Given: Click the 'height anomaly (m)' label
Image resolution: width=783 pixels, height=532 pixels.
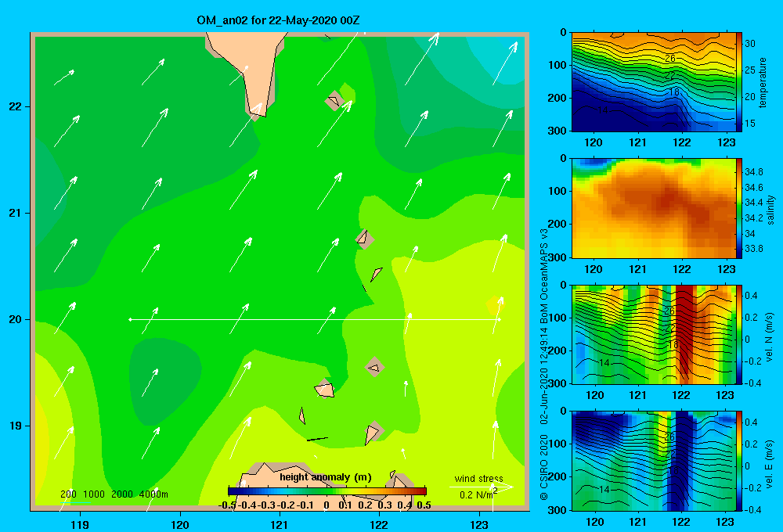Looking at the screenshot, I should [326, 477].
